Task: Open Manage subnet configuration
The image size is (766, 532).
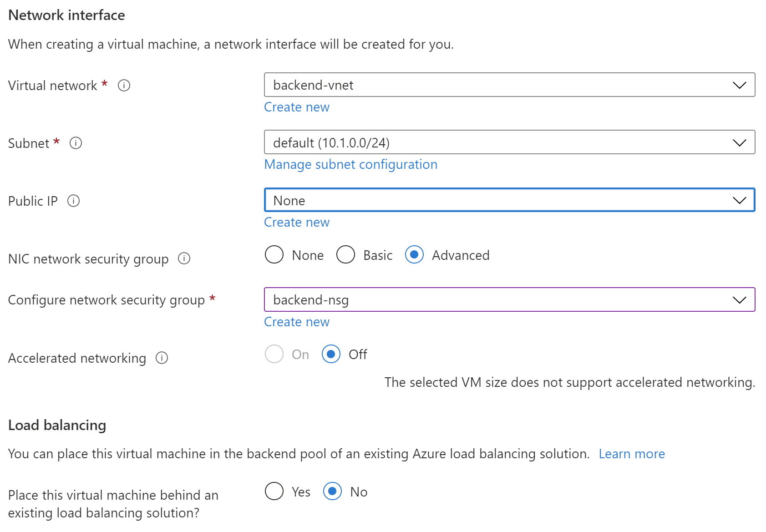Action: click(x=350, y=164)
